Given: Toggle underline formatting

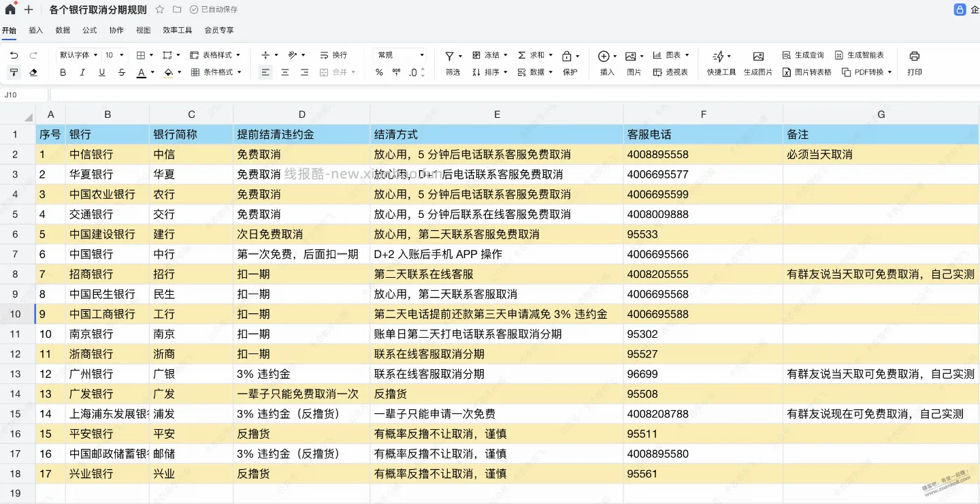Looking at the screenshot, I should (102, 72).
